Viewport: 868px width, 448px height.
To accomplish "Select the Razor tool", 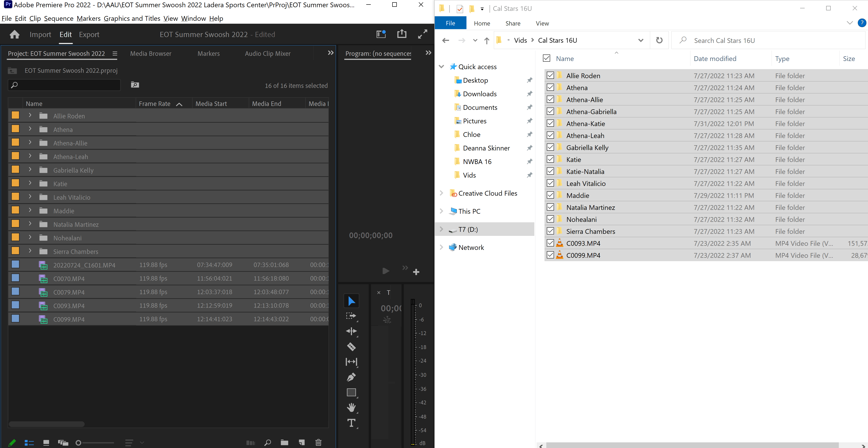I will 351,347.
